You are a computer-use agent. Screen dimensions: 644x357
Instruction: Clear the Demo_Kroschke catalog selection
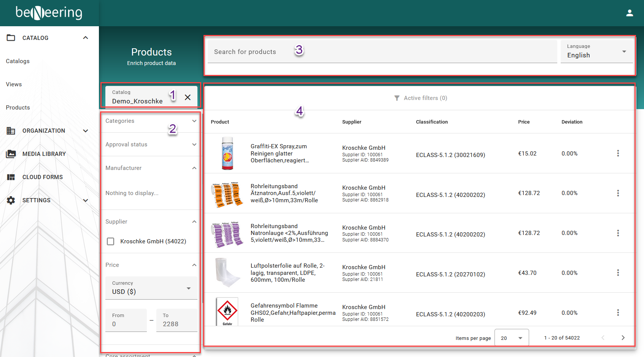pos(188,97)
